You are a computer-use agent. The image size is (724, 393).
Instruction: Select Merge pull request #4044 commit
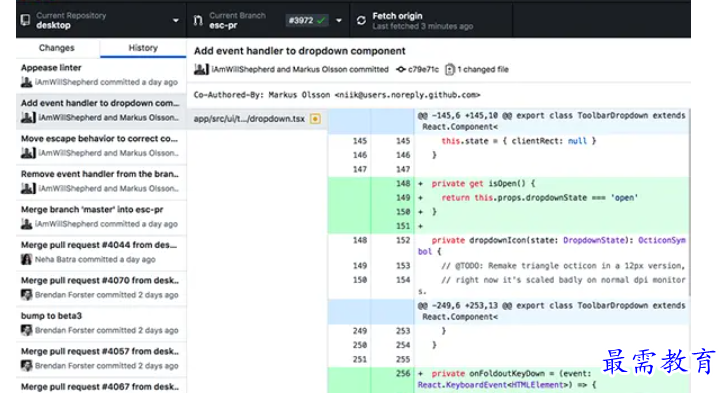click(x=101, y=252)
